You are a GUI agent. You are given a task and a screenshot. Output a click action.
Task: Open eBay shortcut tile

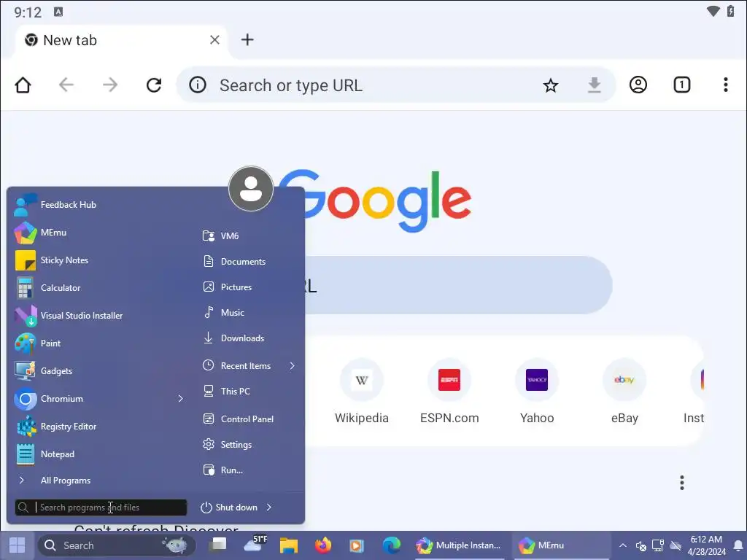pyautogui.click(x=624, y=392)
